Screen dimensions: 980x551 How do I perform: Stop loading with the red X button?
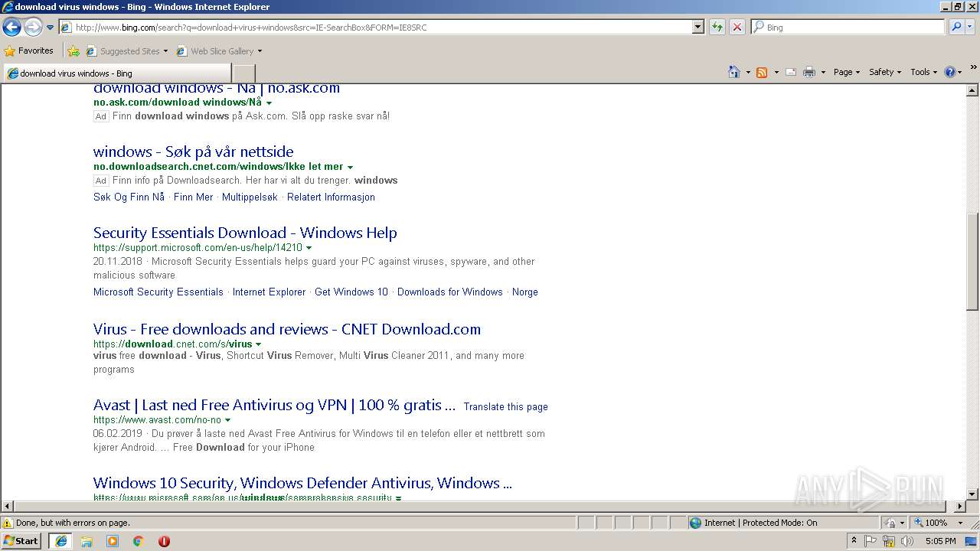[x=737, y=28]
